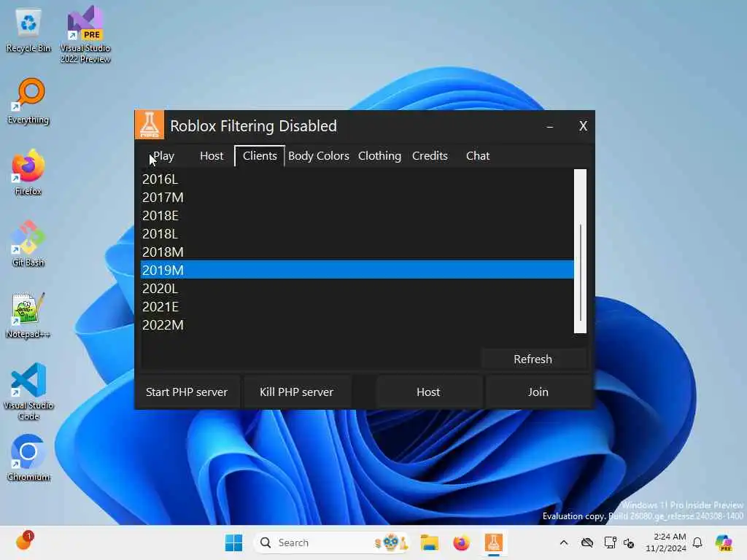The image size is (747, 560).
Task: Open Visual Studio 2022 Preview desktop icon
Action: [x=85, y=35]
